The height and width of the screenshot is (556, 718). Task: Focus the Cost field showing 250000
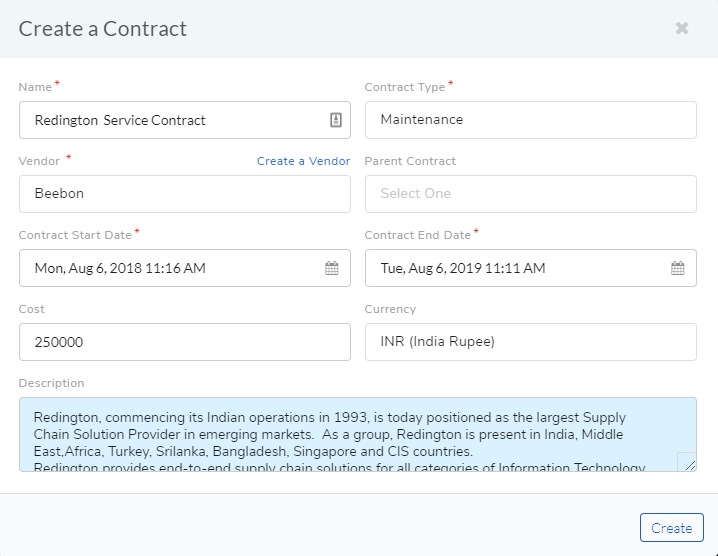(185, 342)
